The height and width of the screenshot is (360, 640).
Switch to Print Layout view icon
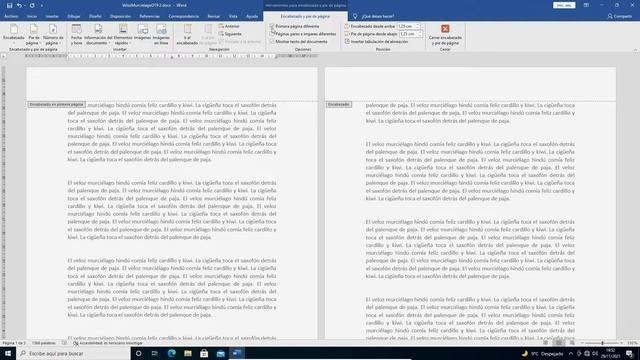click(558, 343)
